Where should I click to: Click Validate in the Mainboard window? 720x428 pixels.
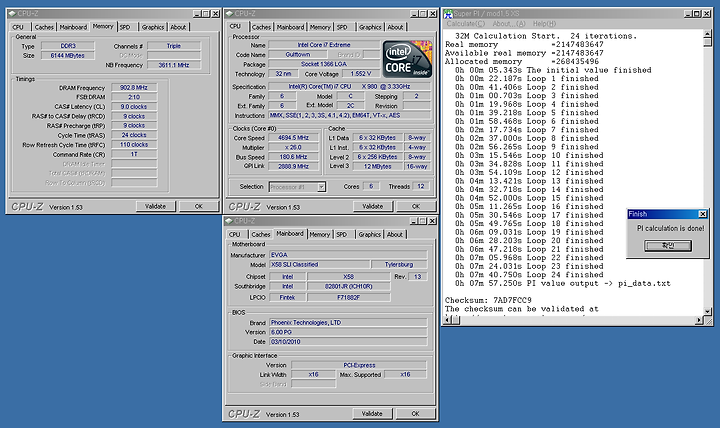click(x=372, y=414)
